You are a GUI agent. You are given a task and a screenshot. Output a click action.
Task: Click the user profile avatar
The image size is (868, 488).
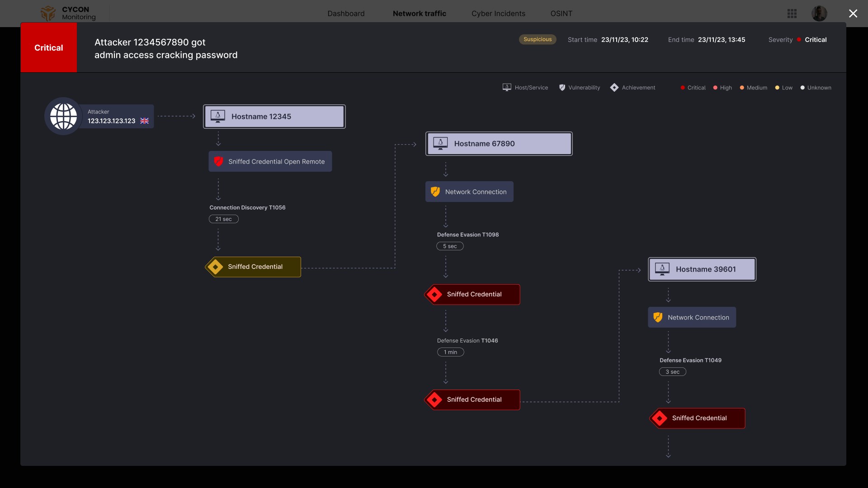819,14
